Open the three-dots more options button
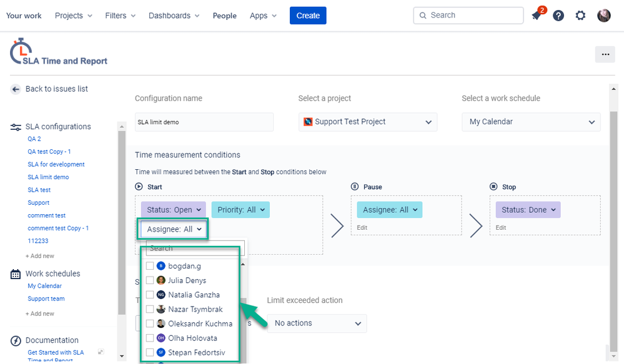Viewport: 624px width, 364px height. coord(605,54)
